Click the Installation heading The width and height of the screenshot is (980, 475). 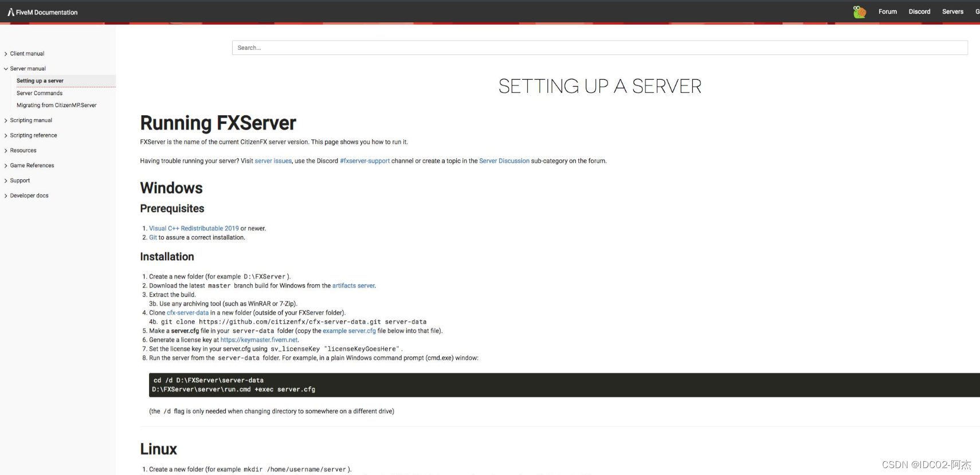167,257
